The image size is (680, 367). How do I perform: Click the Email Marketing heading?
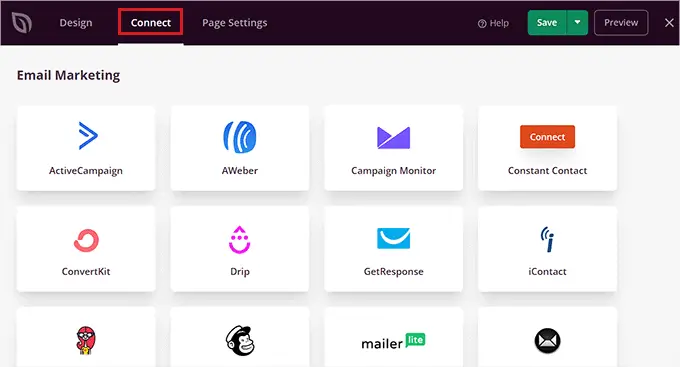click(69, 75)
